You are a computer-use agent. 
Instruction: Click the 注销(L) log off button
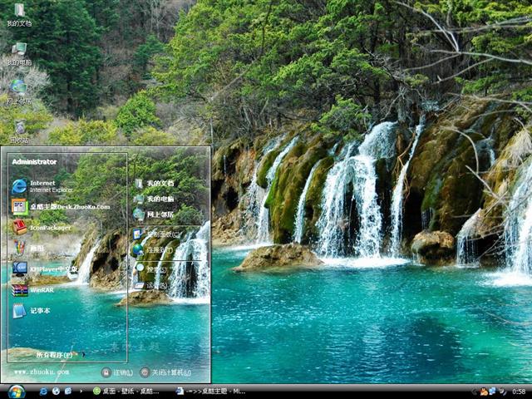coord(117,372)
